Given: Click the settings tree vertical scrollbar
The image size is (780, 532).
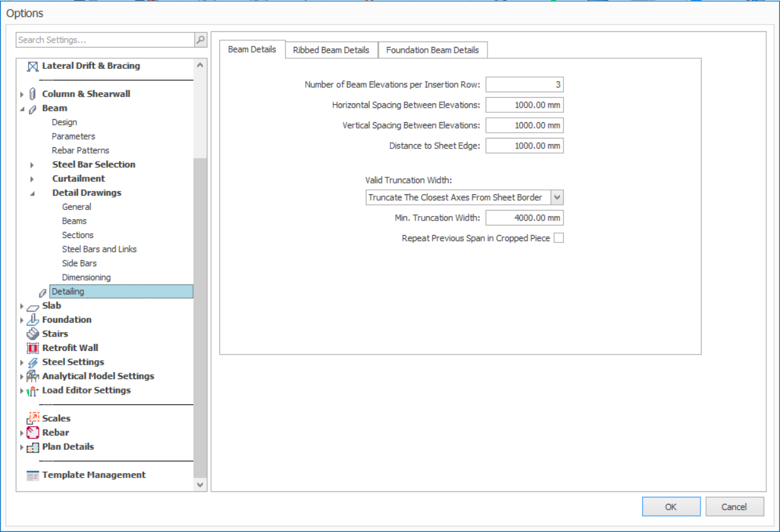Looking at the screenshot, I should (x=200, y=313).
